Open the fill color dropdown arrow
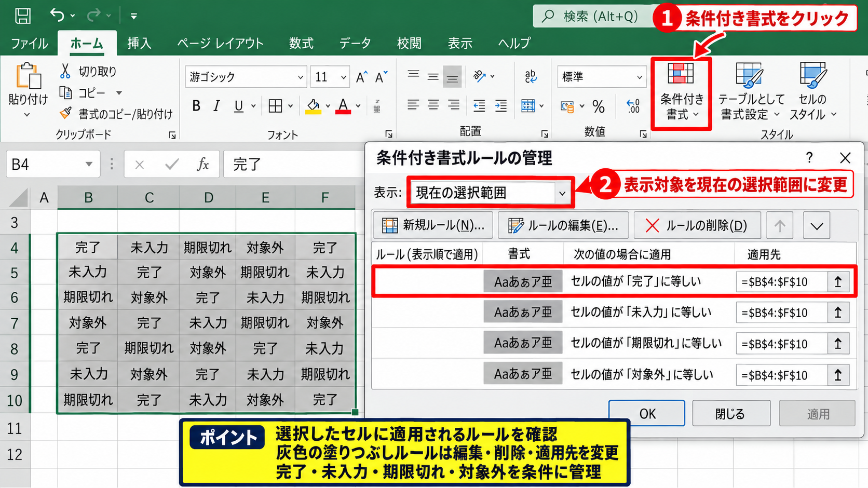Screen dimensions: 868x488 coord(328,106)
